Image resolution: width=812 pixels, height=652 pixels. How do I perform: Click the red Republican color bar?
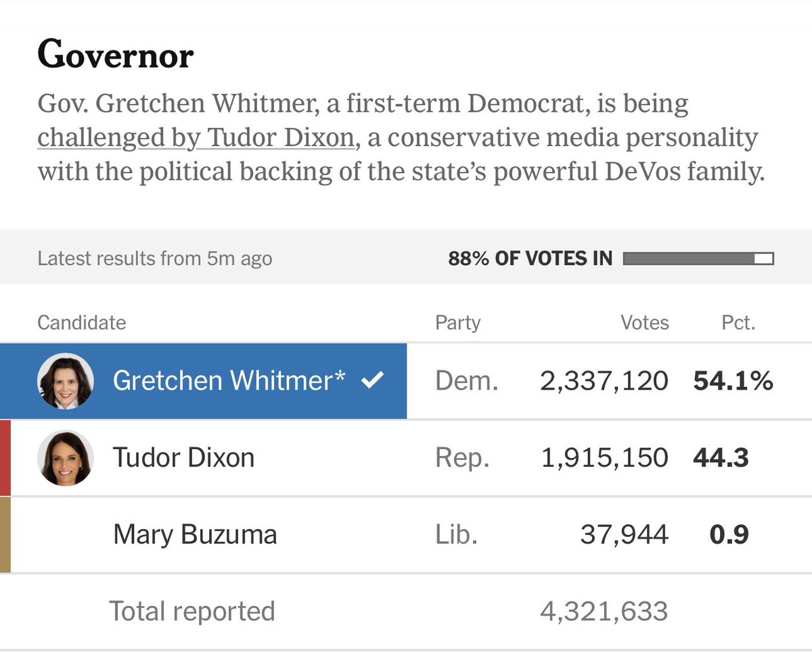pyautogui.click(x=5, y=458)
